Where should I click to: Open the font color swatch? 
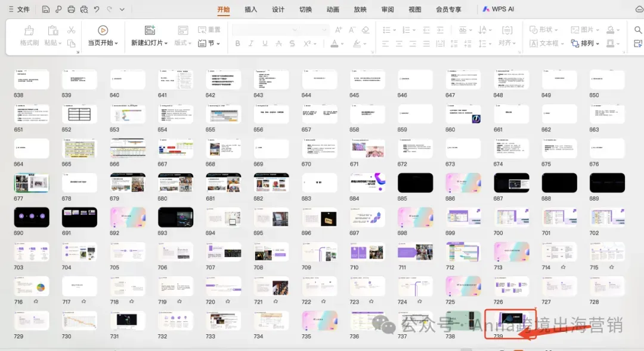pyautogui.click(x=336, y=43)
